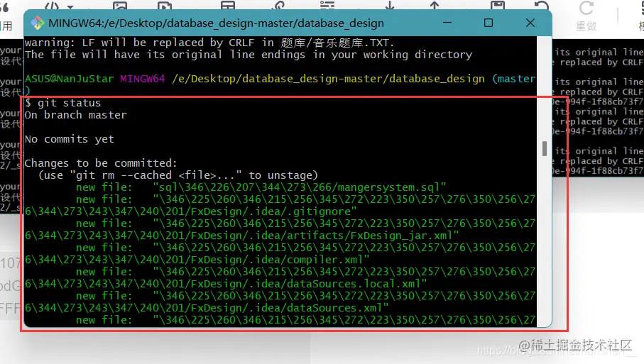Click the "The file will have its original" line

point(249,55)
